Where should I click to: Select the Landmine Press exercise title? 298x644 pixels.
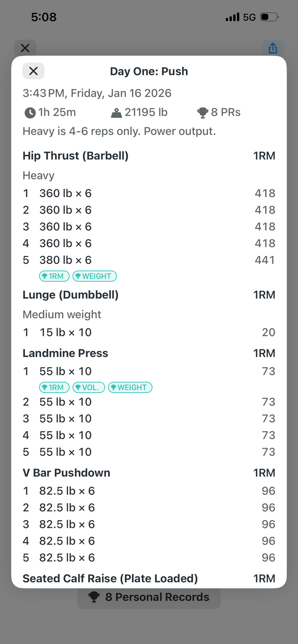tap(65, 353)
